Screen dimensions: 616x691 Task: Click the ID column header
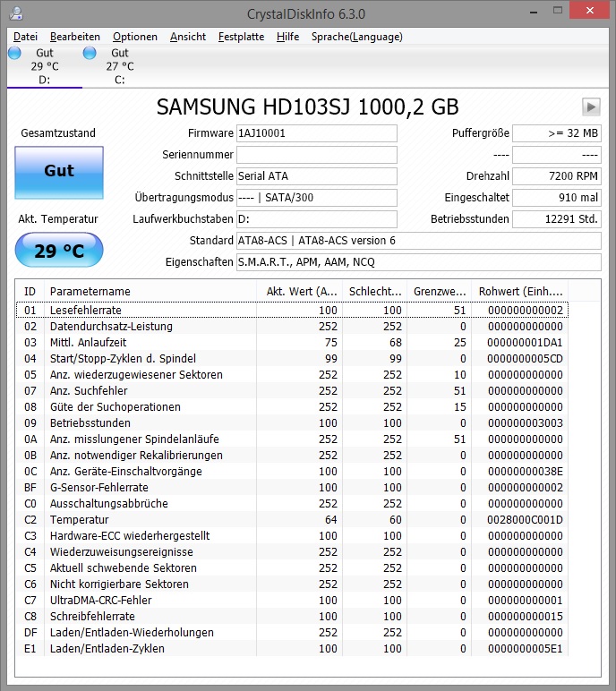point(30,291)
